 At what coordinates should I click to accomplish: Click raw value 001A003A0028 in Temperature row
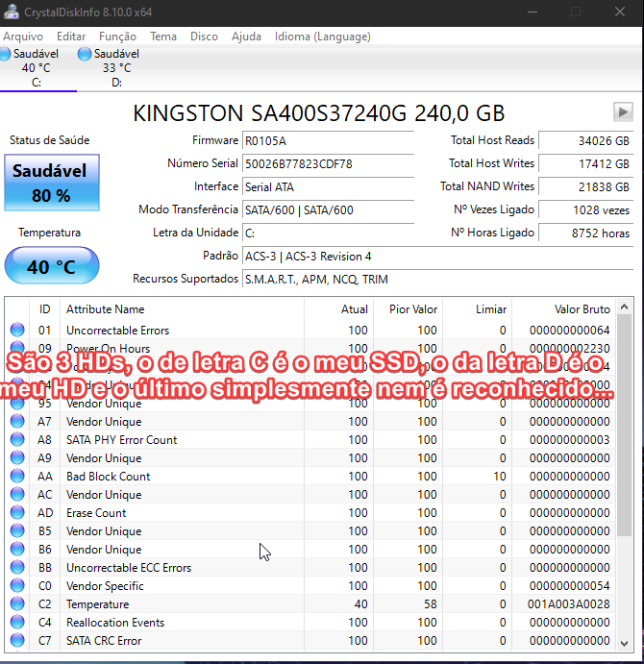(569, 604)
